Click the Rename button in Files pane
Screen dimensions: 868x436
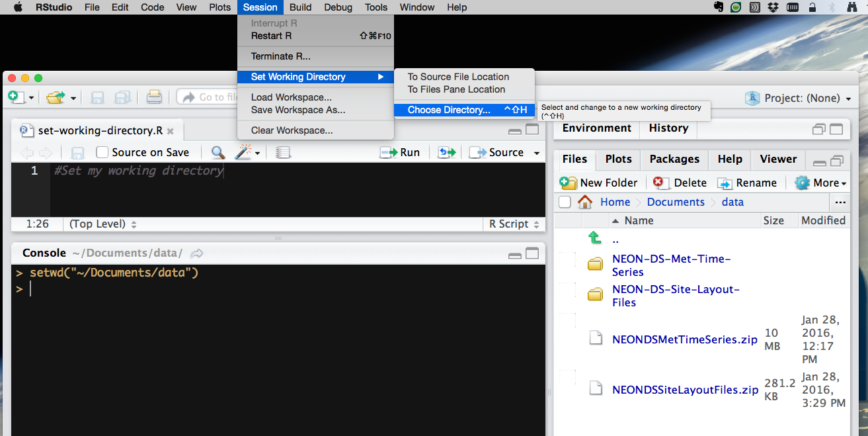747,183
